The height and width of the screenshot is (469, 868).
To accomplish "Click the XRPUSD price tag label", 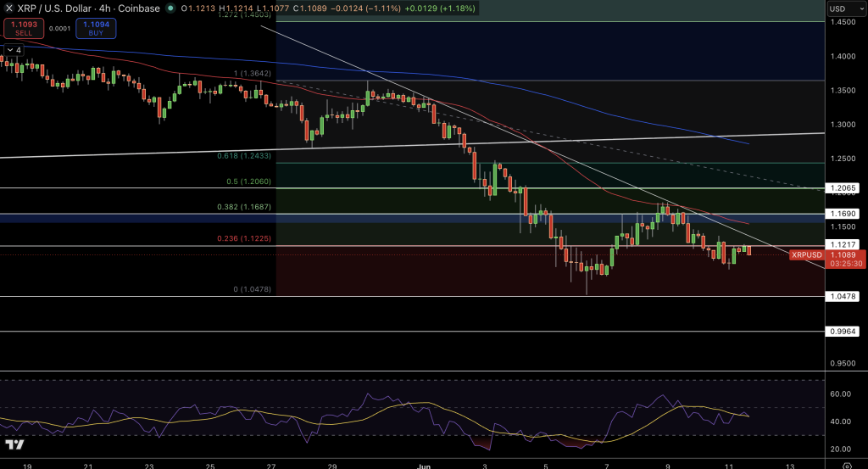I will [807, 254].
